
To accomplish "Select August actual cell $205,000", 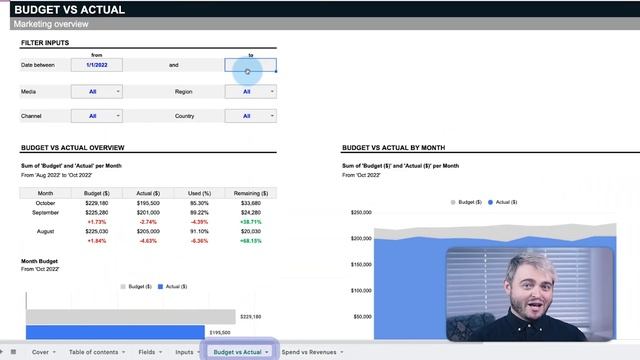I will (148, 231).
